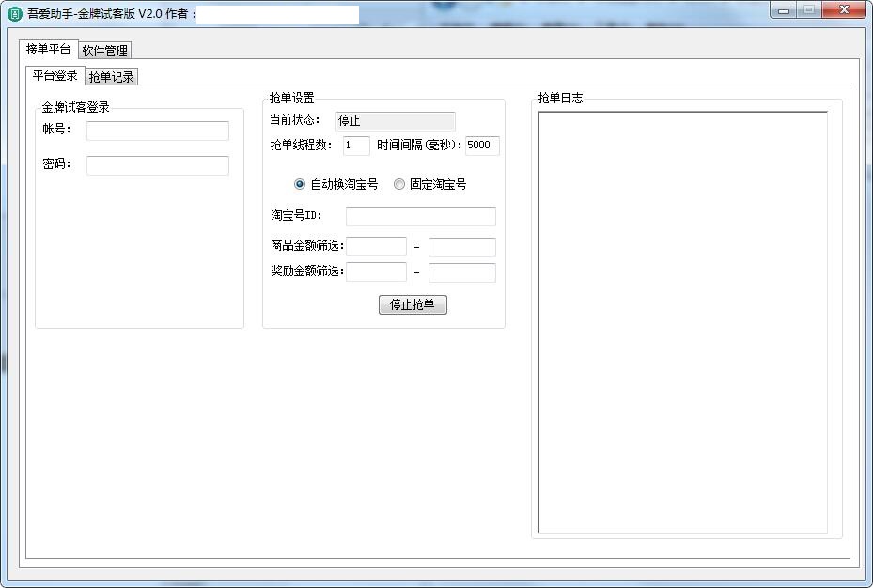
Task: Click inside the 抢单日志 log box
Action: click(682, 322)
